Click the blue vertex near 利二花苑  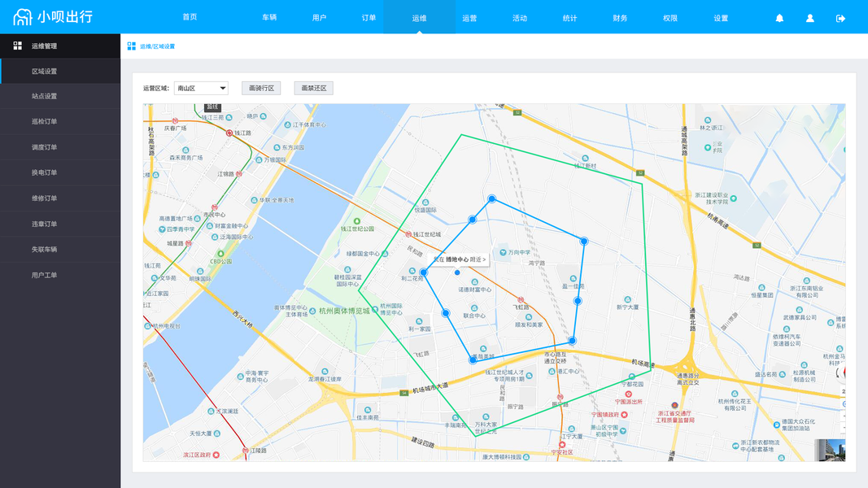pyautogui.click(x=424, y=272)
